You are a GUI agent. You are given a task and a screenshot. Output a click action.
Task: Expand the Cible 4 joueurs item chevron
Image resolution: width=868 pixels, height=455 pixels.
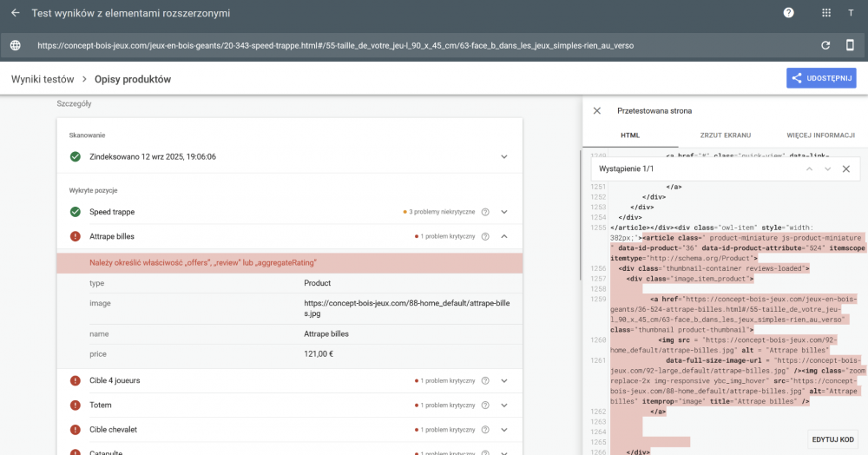click(504, 381)
